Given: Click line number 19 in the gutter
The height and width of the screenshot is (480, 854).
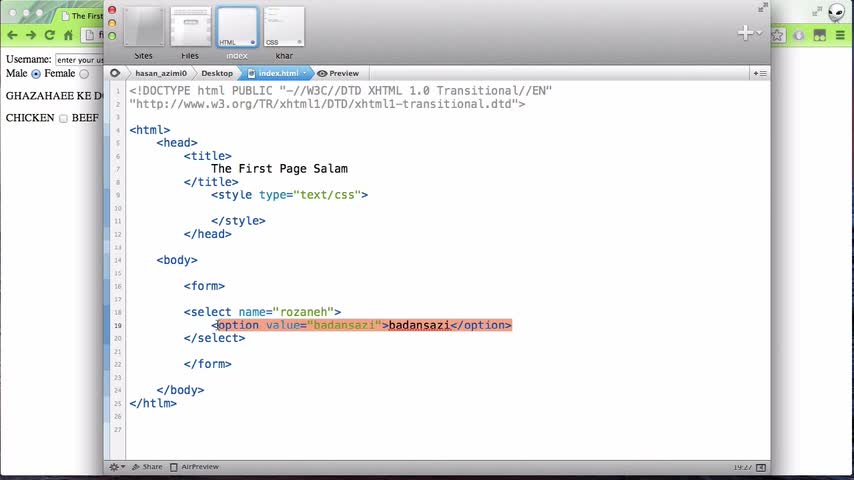Looking at the screenshot, I should pyautogui.click(x=118, y=325).
